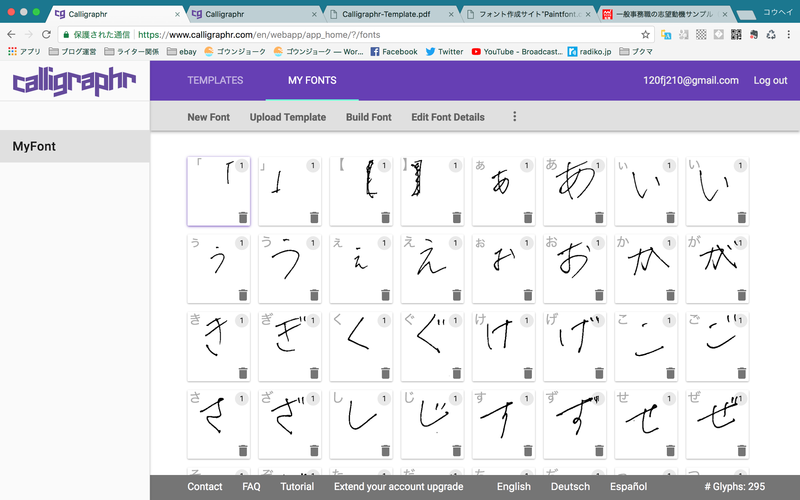Click Upload Template

[288, 117]
